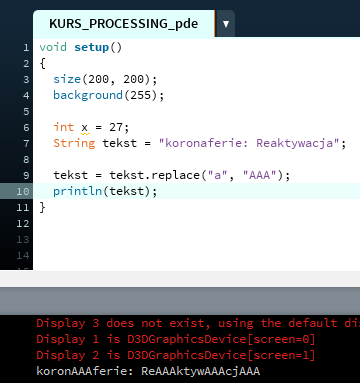
Task: Open the tab dropdown arrow menu
Action: [226, 24]
